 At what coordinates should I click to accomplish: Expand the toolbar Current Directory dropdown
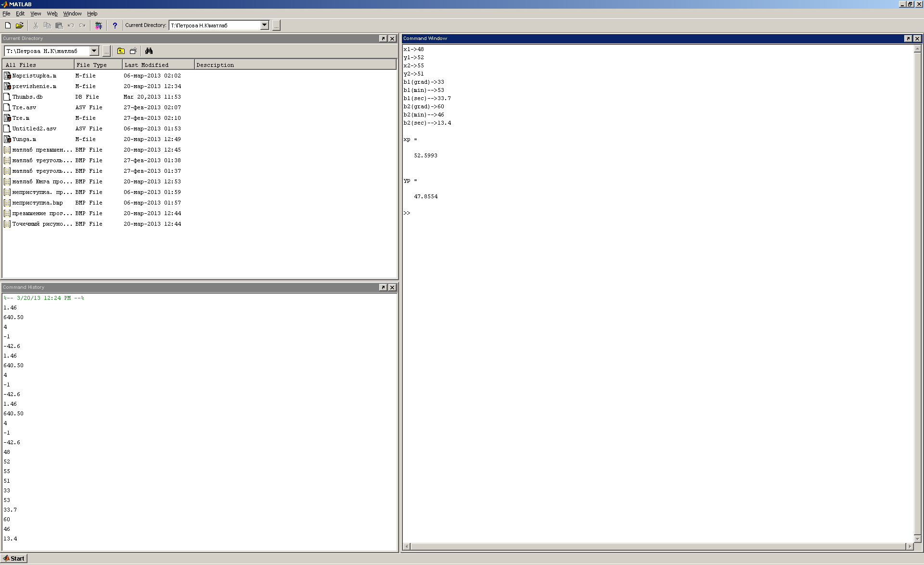click(x=264, y=25)
